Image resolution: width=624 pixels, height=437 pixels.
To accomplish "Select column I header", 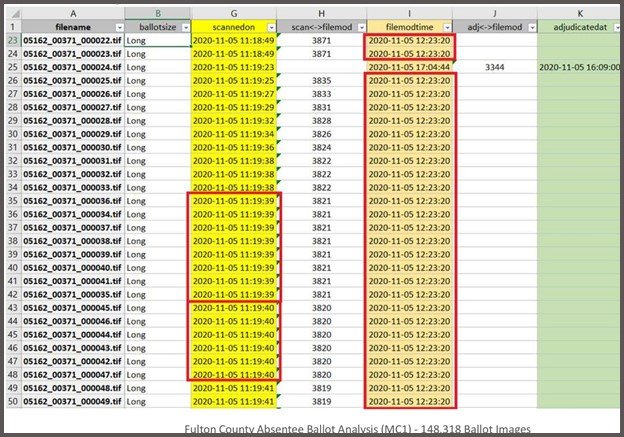I will 409,9.
